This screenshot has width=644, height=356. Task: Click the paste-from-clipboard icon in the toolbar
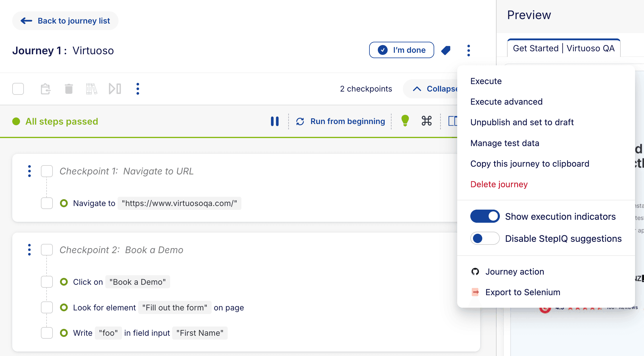click(45, 89)
